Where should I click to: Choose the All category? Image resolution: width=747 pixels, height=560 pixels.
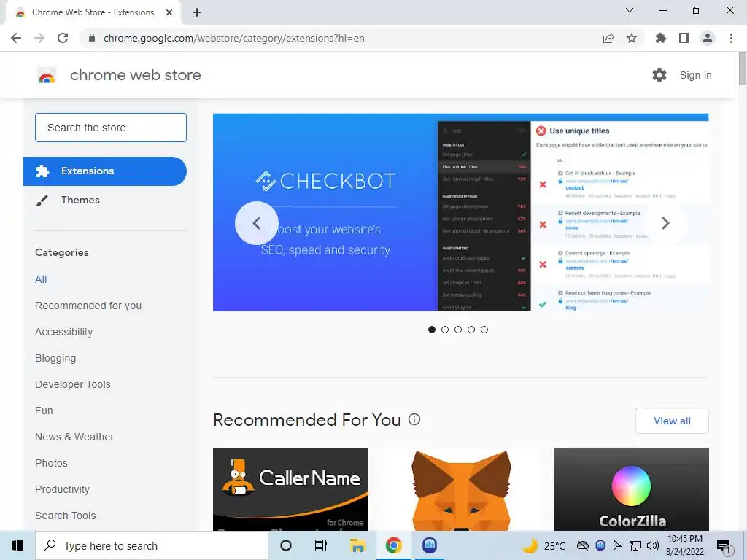pos(41,279)
